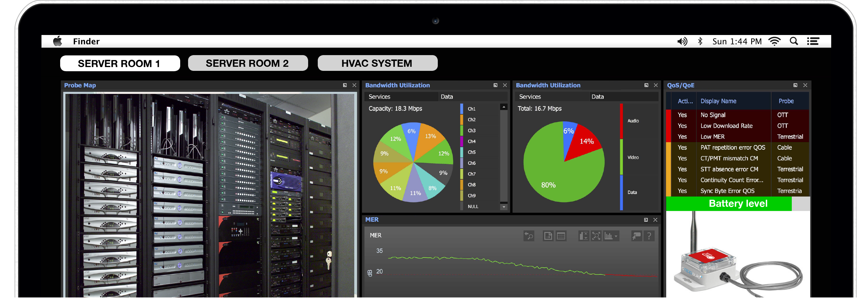
Task: Maximize the Probe Map panel
Action: [x=345, y=85]
